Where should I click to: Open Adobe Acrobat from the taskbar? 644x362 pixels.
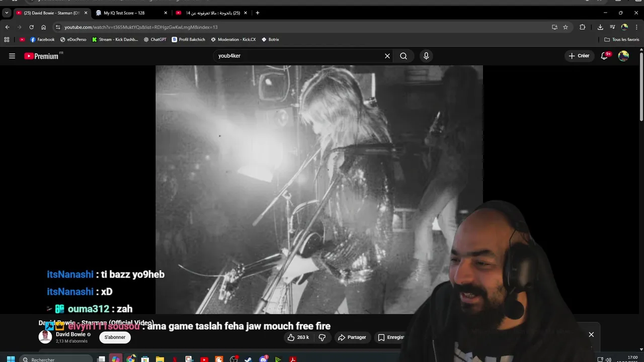point(293,359)
